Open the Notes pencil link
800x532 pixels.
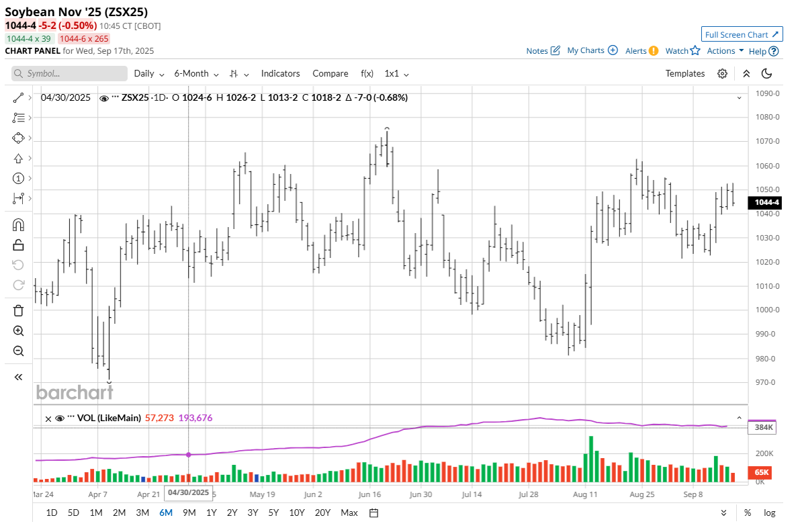coord(543,50)
